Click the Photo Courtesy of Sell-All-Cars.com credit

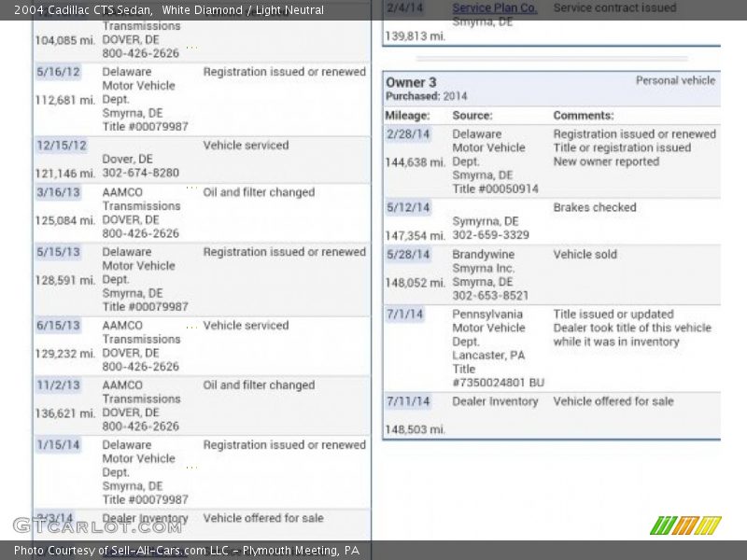coord(187,551)
